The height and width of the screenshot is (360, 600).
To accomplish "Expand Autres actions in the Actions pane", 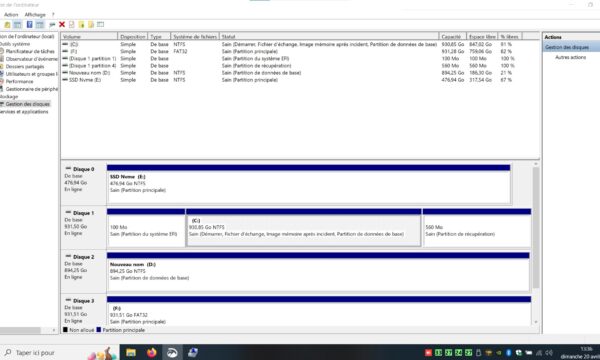I will [570, 57].
